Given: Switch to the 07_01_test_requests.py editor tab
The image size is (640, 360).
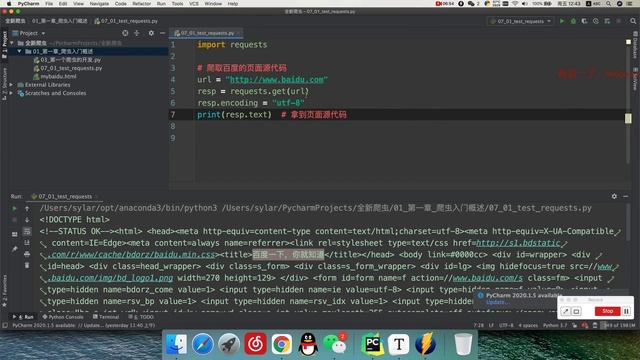Looking at the screenshot, I should [207, 33].
